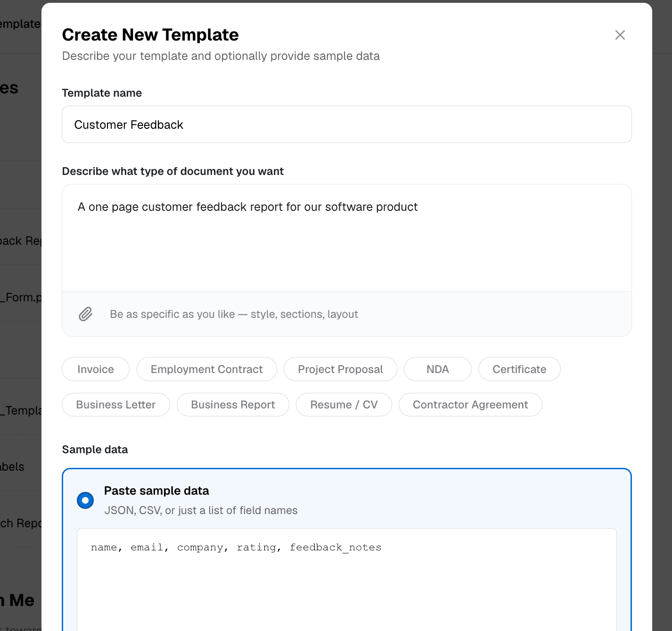The image size is (672, 631).
Task: Click the 'JSON, CSV, or just a list' subtitle
Action: pyautogui.click(x=201, y=510)
